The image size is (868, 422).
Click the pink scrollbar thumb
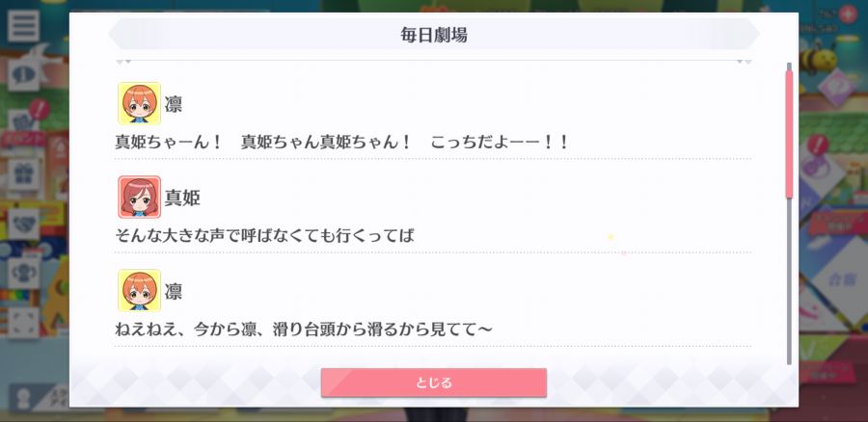click(789, 132)
